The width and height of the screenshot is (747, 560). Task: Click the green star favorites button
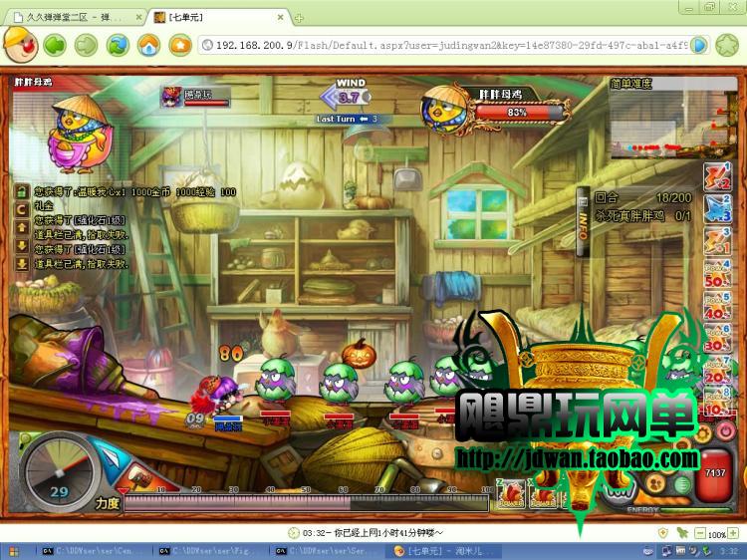[727, 46]
